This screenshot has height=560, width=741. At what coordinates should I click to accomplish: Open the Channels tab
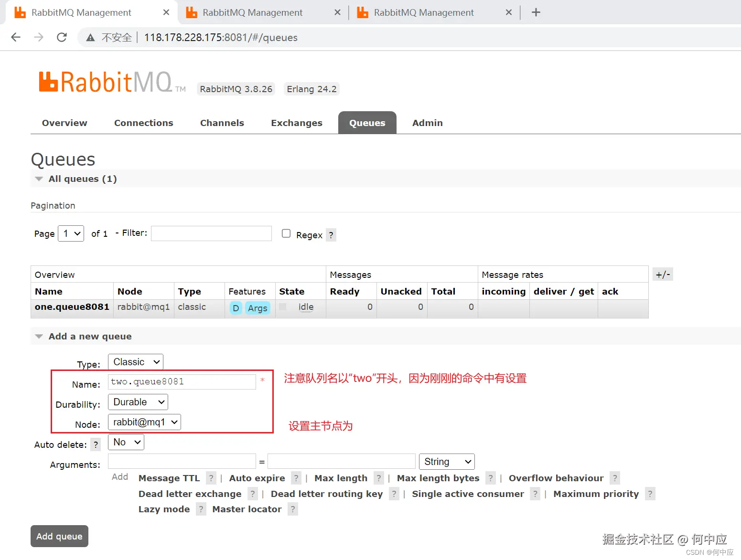click(x=222, y=123)
